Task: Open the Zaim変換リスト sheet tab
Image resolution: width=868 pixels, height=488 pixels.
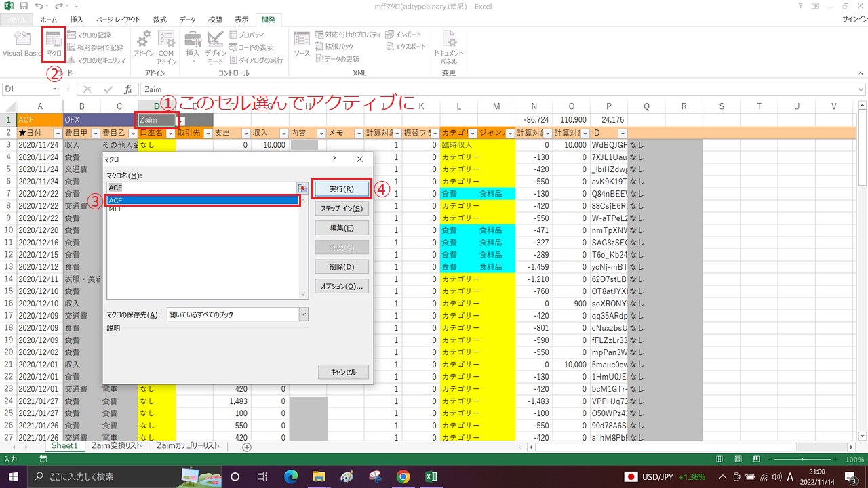Action: 117,446
